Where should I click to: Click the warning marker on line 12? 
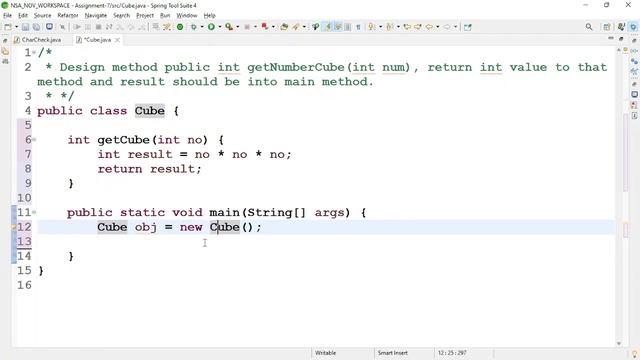point(14,227)
